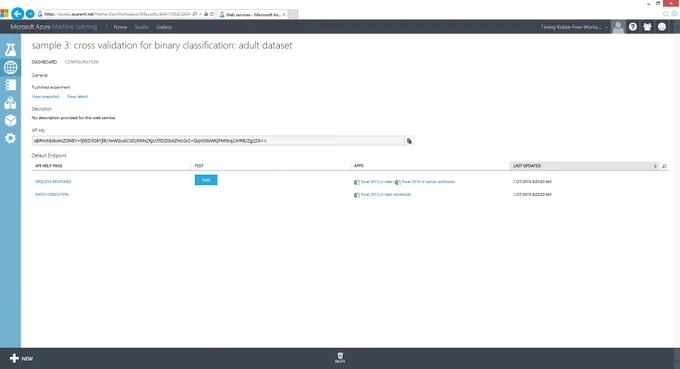Image resolution: width=680 pixels, height=369 pixels.
Task: Open the feedback smiley icon in header
Action: [662, 27]
